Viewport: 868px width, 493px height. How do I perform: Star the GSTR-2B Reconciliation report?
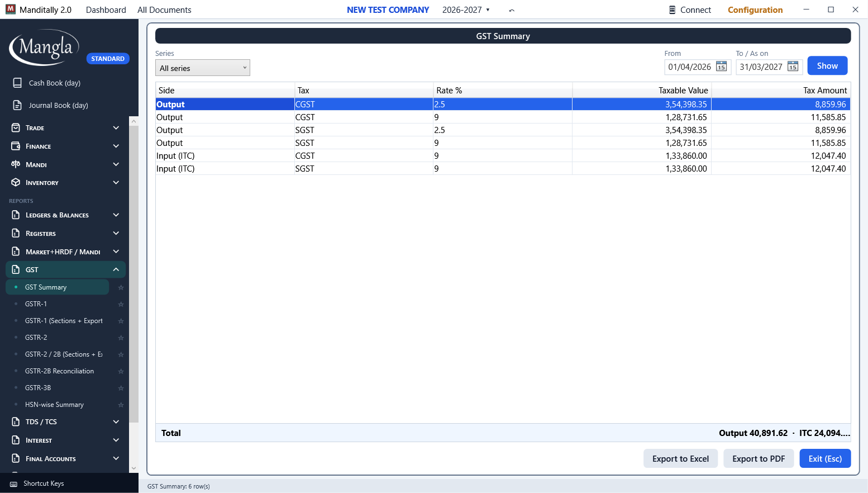click(121, 371)
